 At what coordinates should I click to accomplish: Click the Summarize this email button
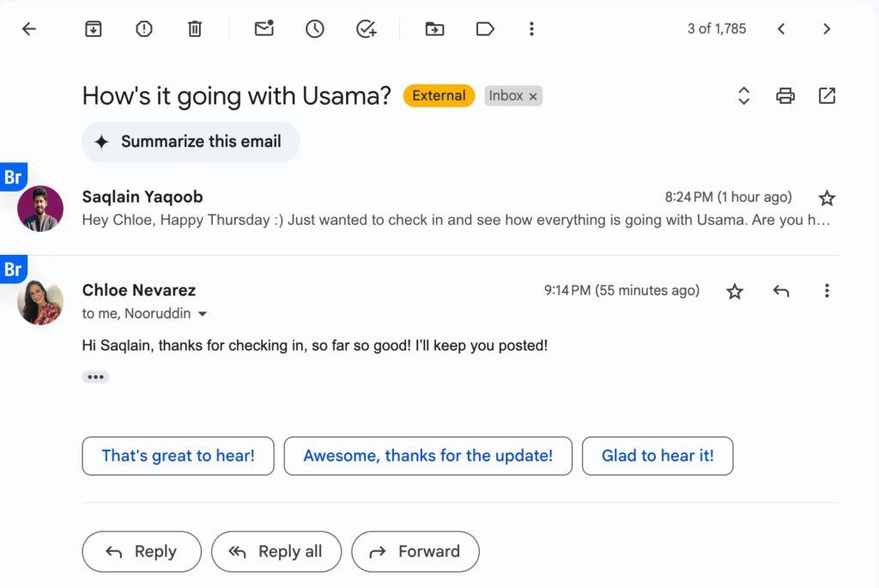[191, 142]
